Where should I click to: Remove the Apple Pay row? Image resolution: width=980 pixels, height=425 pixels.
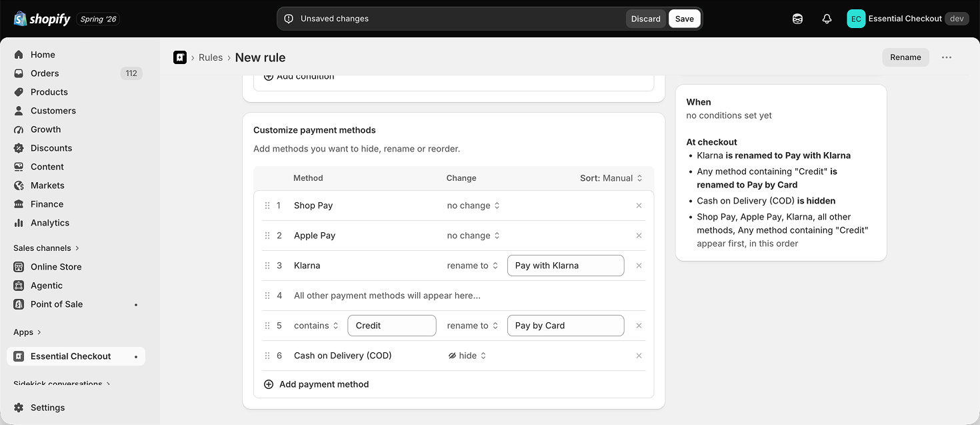639,236
